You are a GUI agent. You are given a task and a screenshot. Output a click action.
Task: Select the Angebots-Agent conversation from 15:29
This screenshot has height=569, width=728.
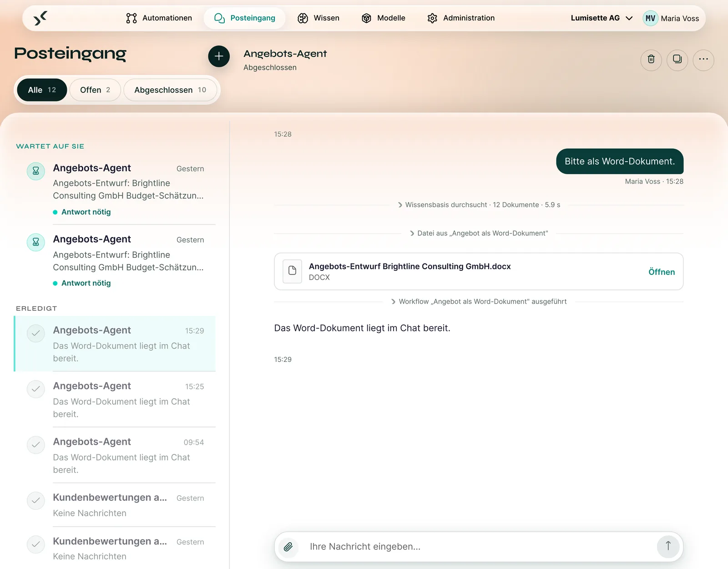[x=115, y=344]
